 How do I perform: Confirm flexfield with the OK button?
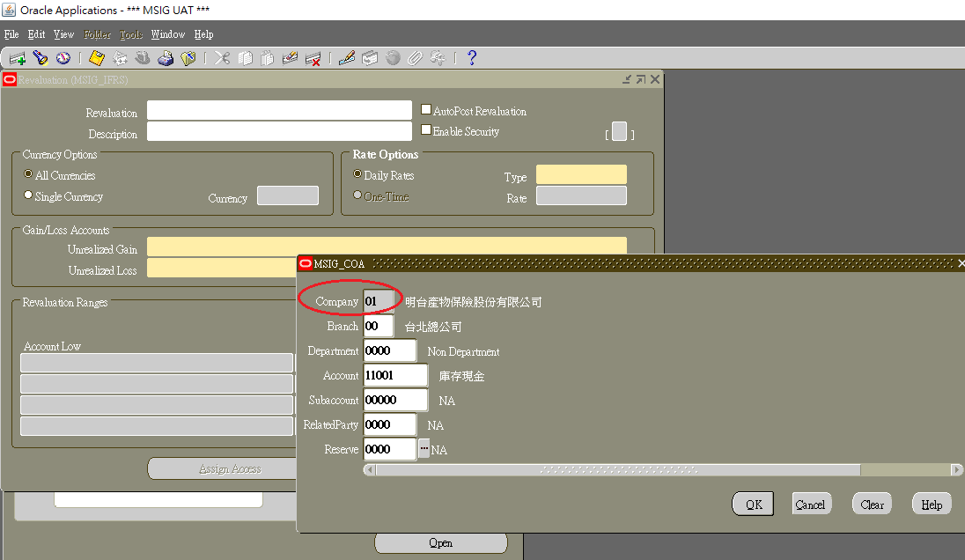click(754, 505)
